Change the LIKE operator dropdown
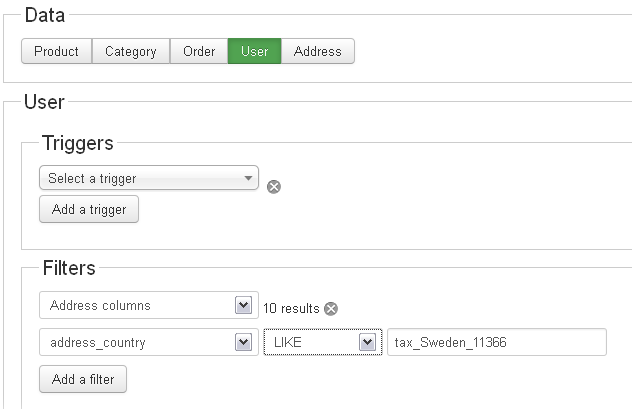The image size is (632, 409). [x=322, y=342]
